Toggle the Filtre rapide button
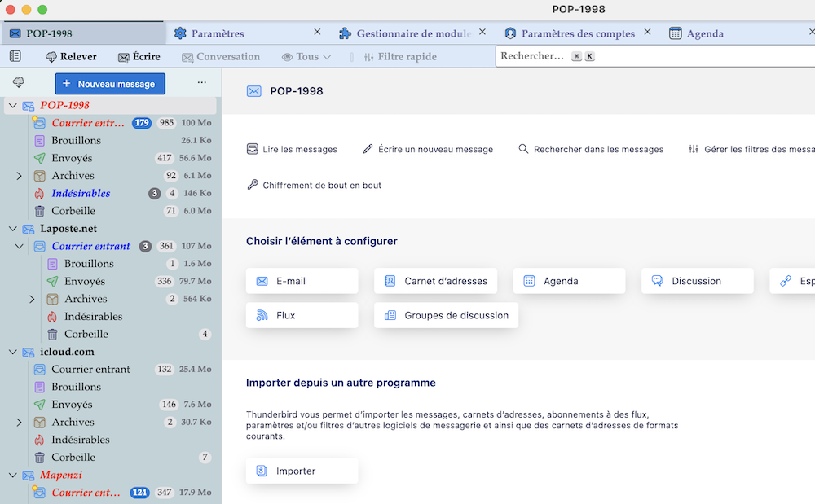Screen dimensions: 815x504 tap(399, 56)
